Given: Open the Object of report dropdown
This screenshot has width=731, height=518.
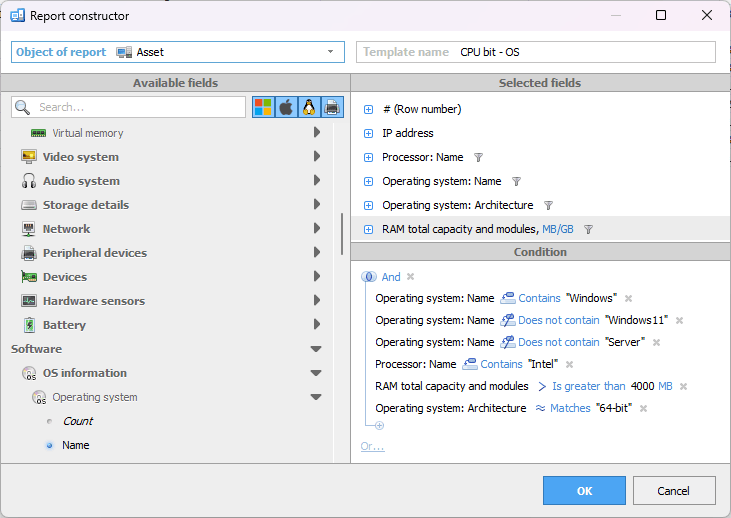Looking at the screenshot, I should click(x=330, y=52).
